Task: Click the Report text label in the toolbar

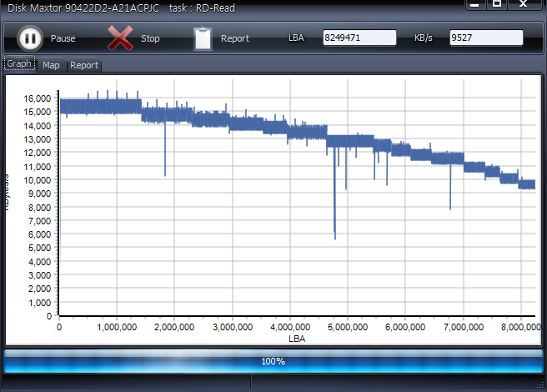Action: 234,38
